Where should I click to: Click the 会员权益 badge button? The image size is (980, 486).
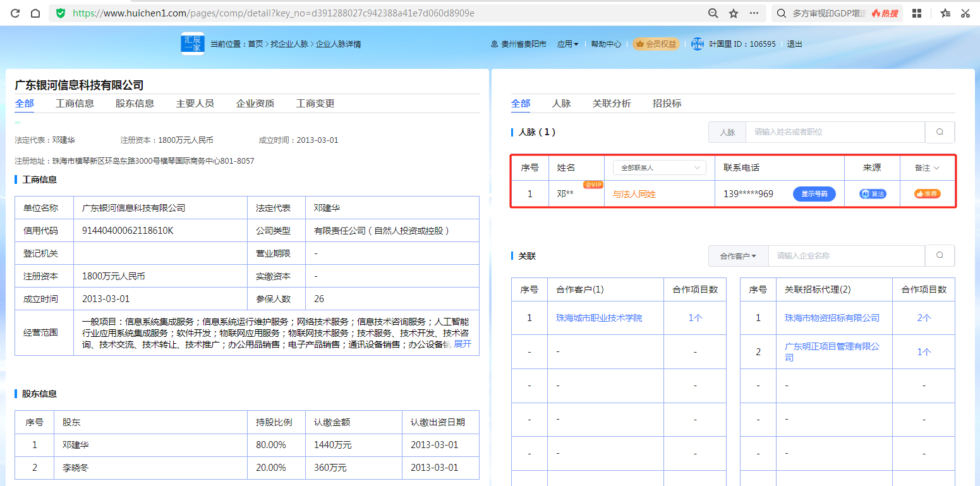[656, 44]
